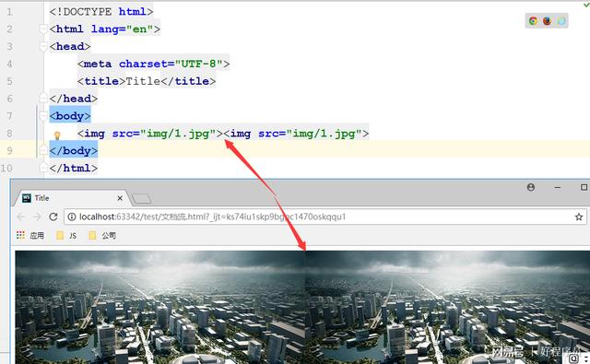Click the WebStorm favicon on the Title tab

click(27, 198)
